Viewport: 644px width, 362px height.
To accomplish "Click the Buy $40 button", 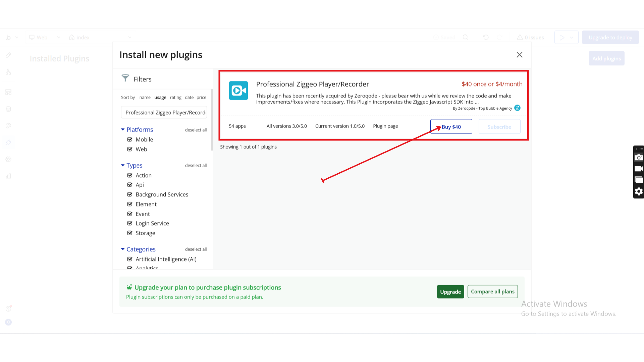I will 451,127.
